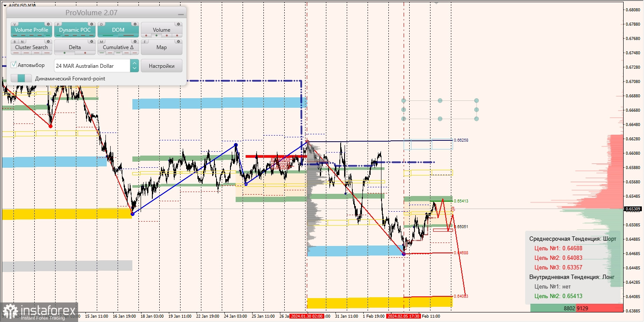Click the green dot segment under Volume

point(157,35)
